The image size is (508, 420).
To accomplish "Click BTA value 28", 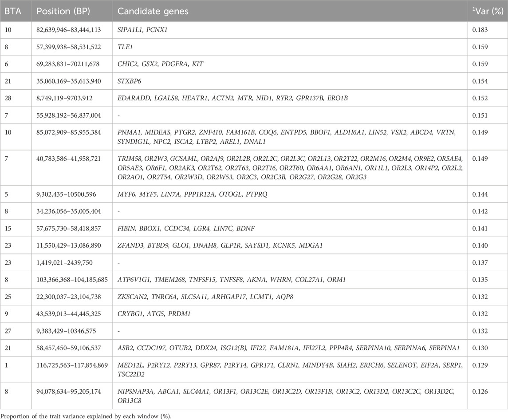I will pyautogui.click(x=8, y=98).
